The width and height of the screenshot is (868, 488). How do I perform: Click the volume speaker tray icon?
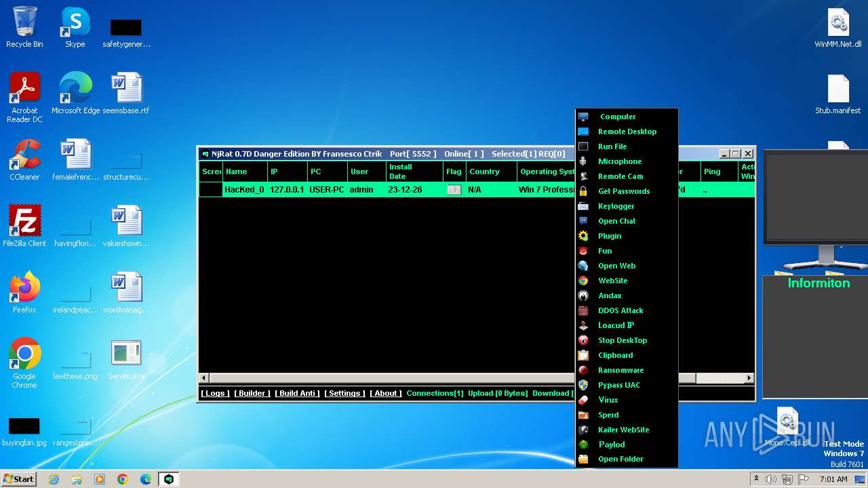pyautogui.click(x=771, y=479)
